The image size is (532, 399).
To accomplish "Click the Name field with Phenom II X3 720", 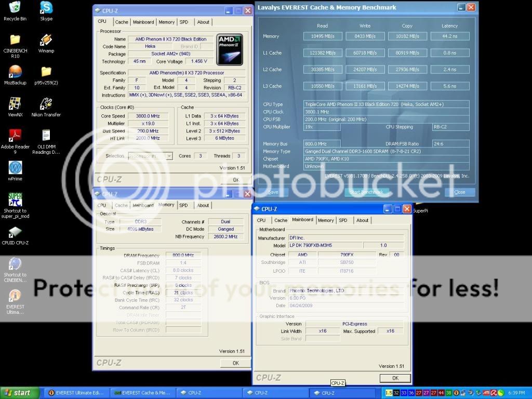I will [170, 39].
